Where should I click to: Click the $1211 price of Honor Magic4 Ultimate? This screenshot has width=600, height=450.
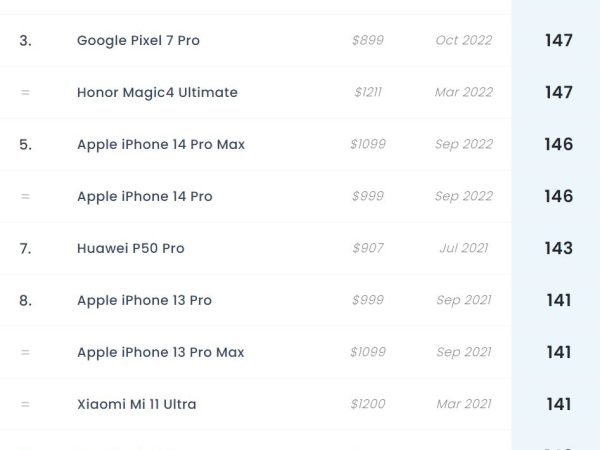(x=367, y=92)
